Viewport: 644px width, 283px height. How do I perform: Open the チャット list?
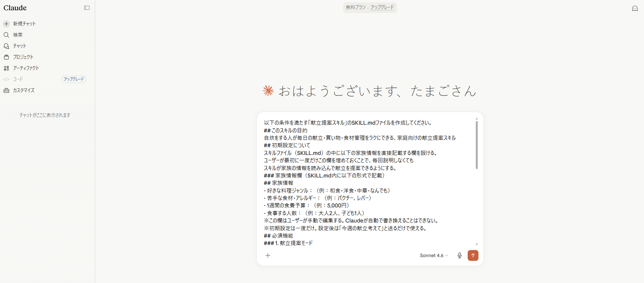coord(20,46)
